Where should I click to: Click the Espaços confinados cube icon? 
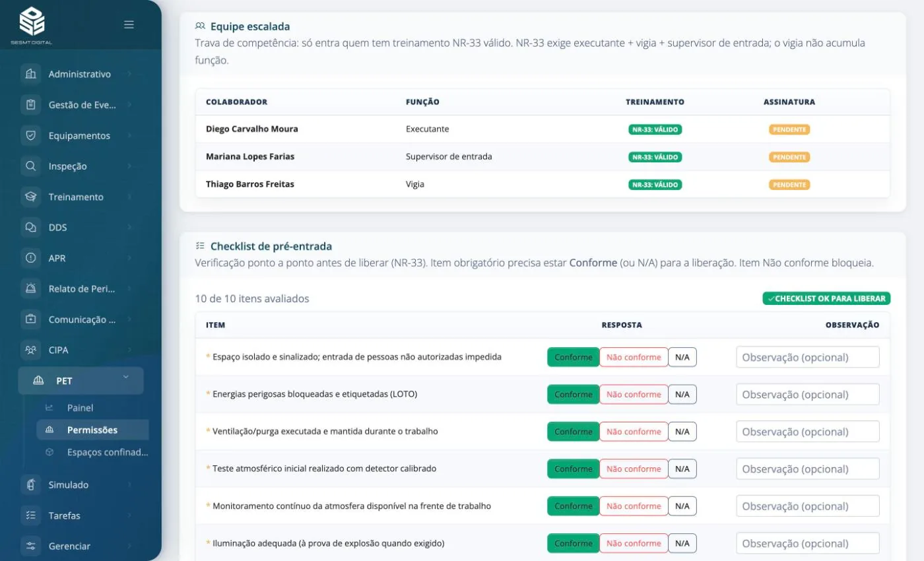[x=49, y=452]
